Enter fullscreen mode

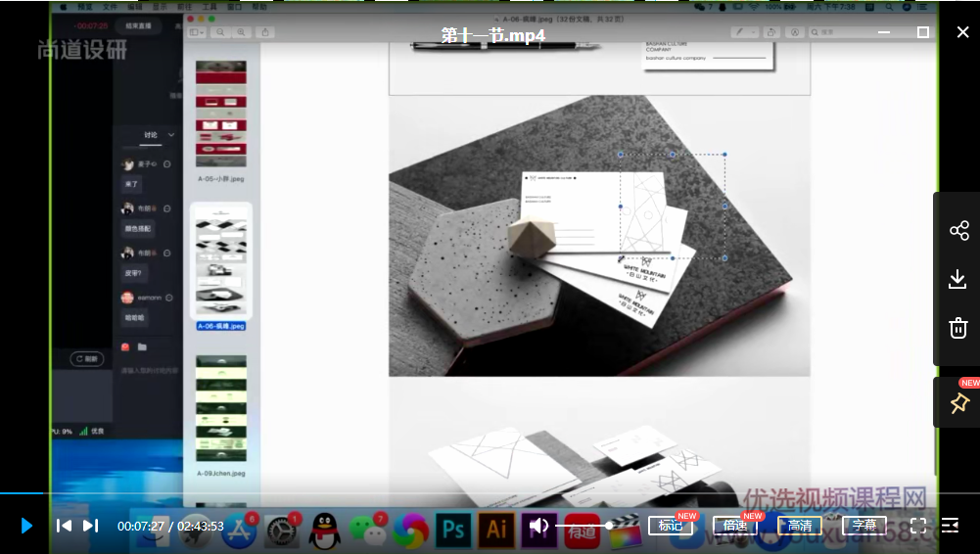click(917, 526)
